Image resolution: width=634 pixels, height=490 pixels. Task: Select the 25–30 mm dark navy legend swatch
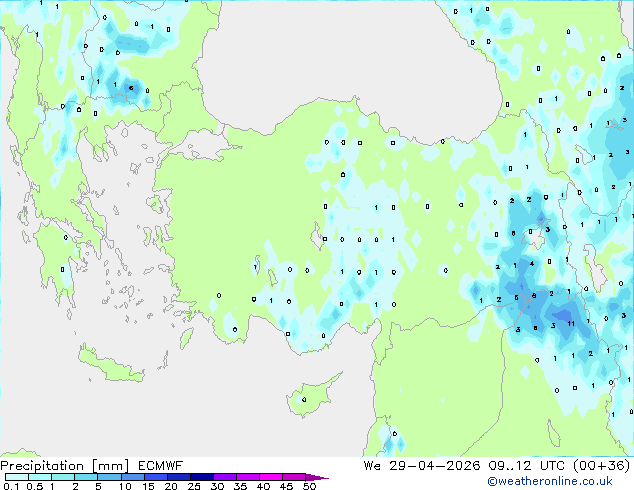point(202,477)
